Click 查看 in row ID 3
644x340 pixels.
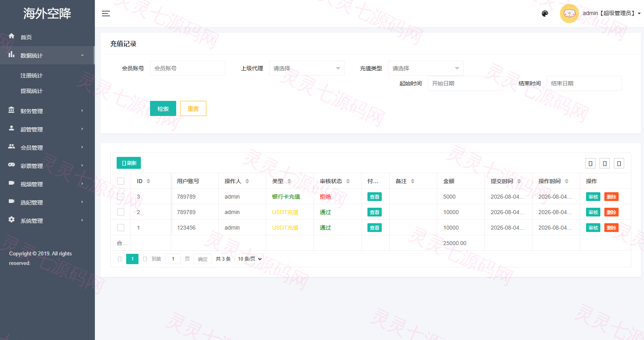[375, 197]
